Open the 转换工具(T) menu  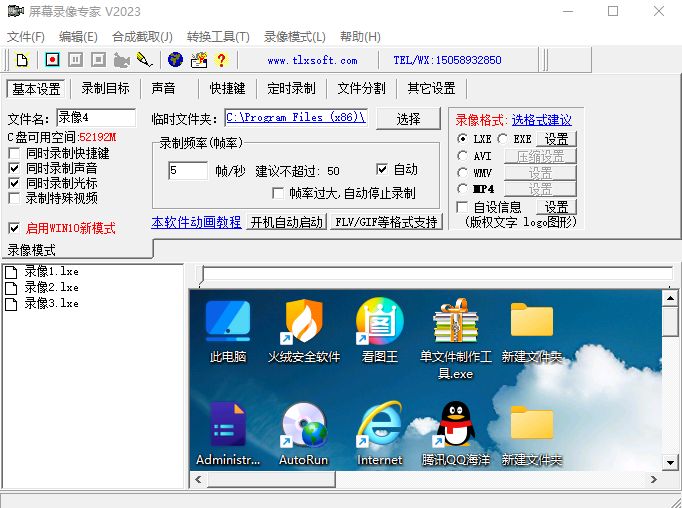[218, 37]
